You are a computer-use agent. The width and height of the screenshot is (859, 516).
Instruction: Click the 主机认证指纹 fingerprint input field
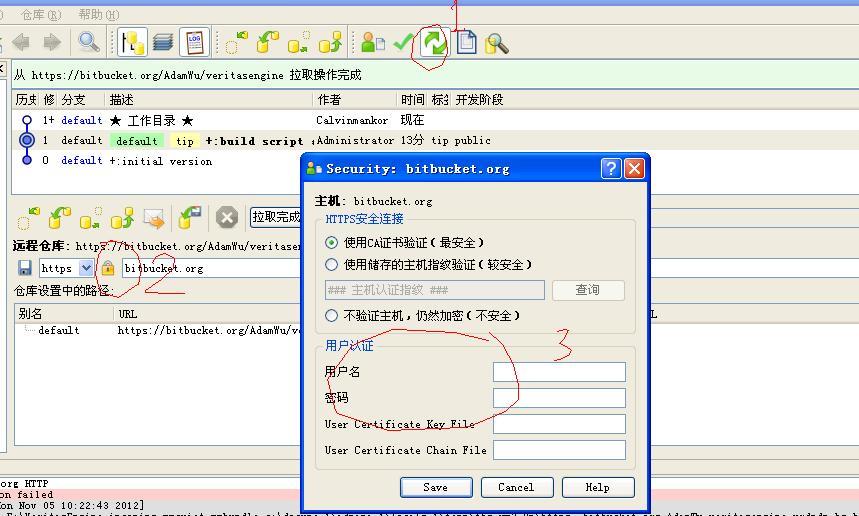tap(434, 290)
